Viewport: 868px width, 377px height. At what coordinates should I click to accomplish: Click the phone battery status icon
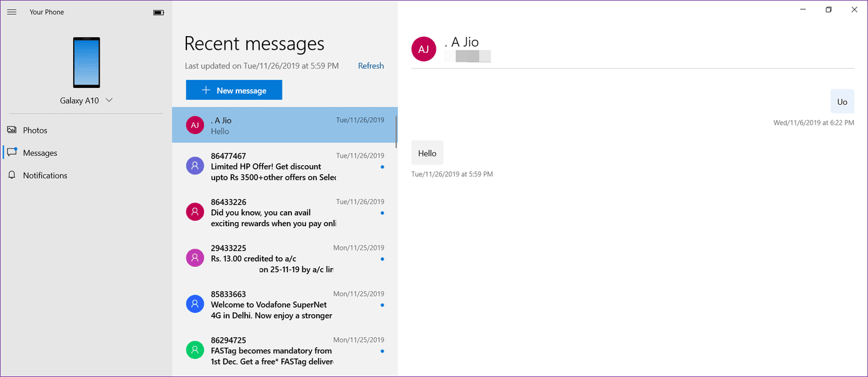click(x=158, y=12)
